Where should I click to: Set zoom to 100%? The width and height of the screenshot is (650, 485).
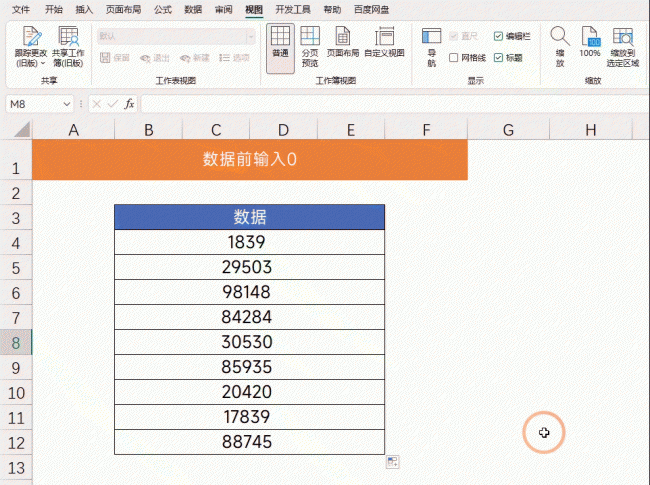point(590,41)
